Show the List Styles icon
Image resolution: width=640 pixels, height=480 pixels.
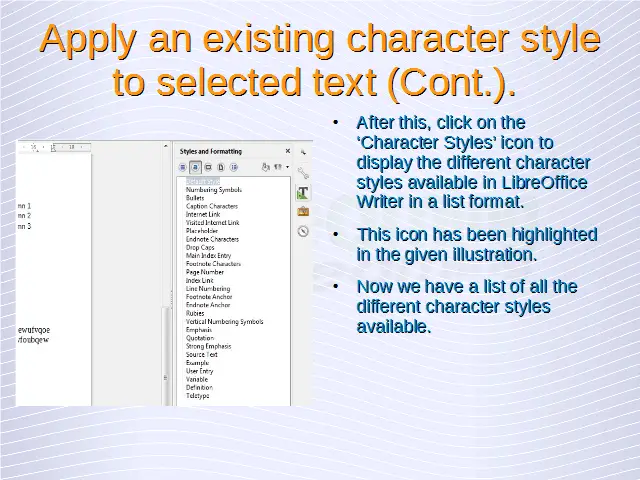tap(233, 167)
